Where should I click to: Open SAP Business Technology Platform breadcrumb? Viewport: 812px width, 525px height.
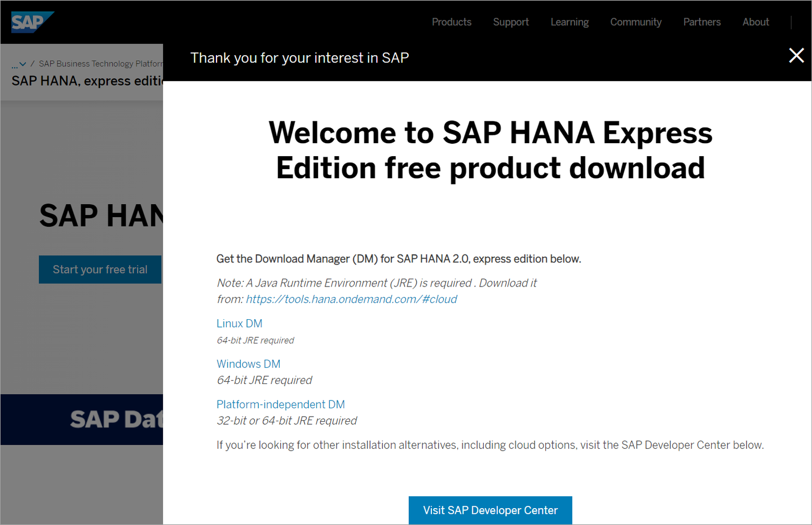(x=100, y=64)
